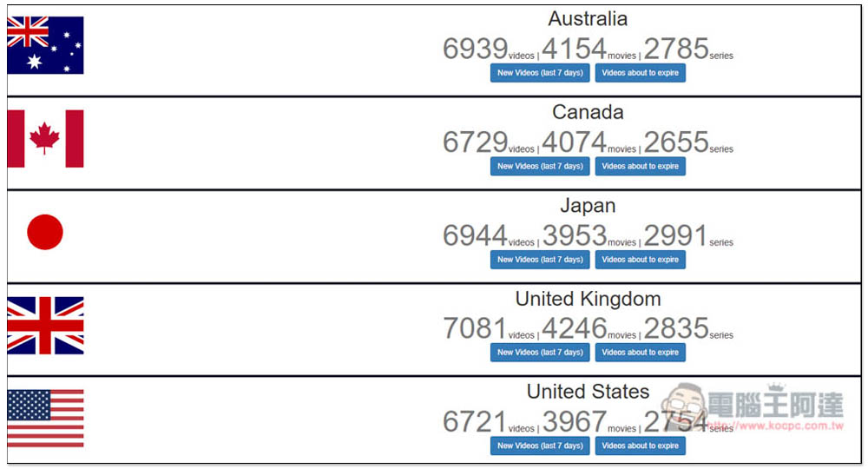
Task: Open Canada New Videos (last 7 days)
Action: click(540, 166)
